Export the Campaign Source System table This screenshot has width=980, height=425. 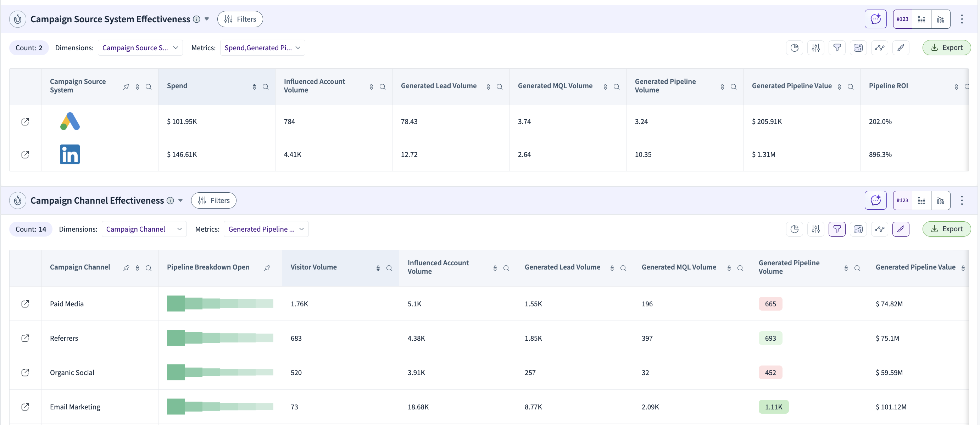(946, 48)
